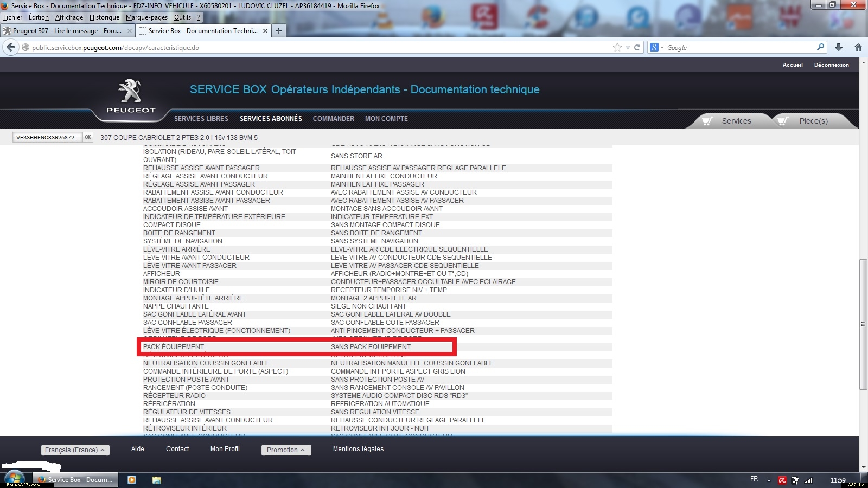Image resolution: width=868 pixels, height=488 pixels.
Task: Go to Firefox home page icon
Action: click(x=858, y=48)
